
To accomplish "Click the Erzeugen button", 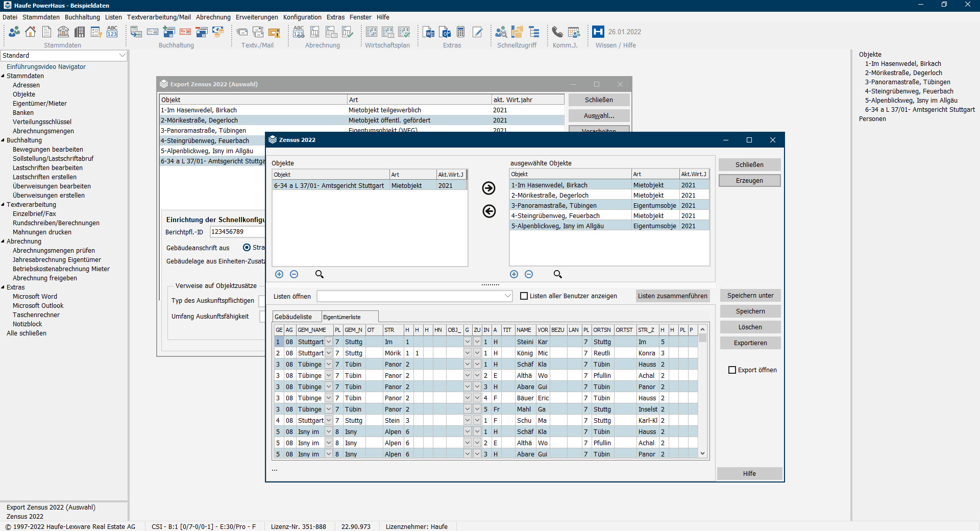I will coord(749,181).
